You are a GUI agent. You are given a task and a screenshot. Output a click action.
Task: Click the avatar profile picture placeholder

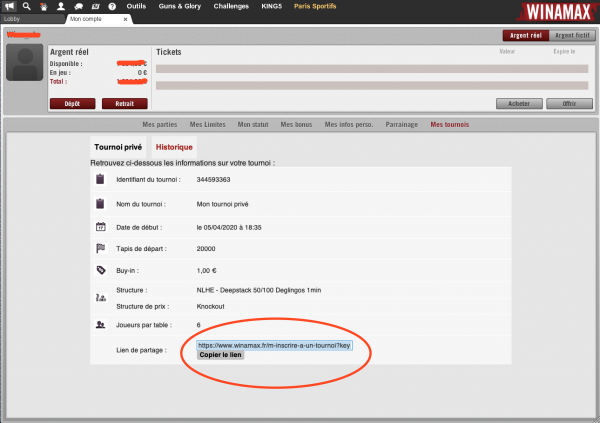click(25, 62)
